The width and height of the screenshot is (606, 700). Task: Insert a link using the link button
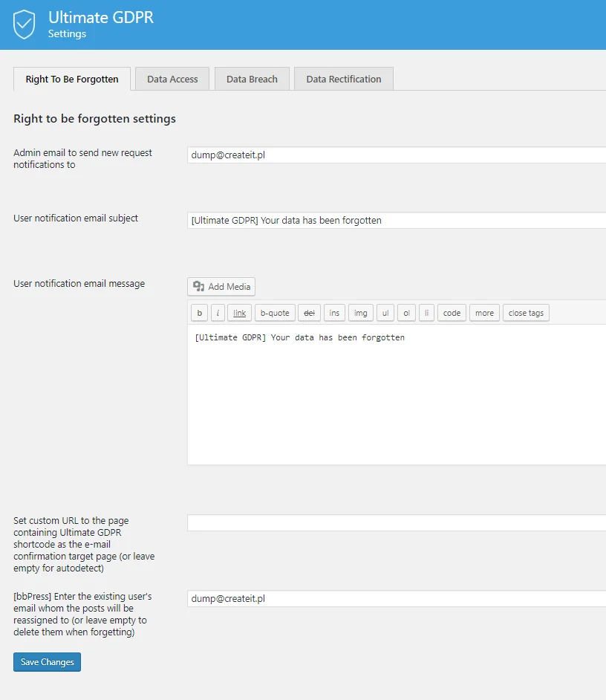pyautogui.click(x=239, y=313)
